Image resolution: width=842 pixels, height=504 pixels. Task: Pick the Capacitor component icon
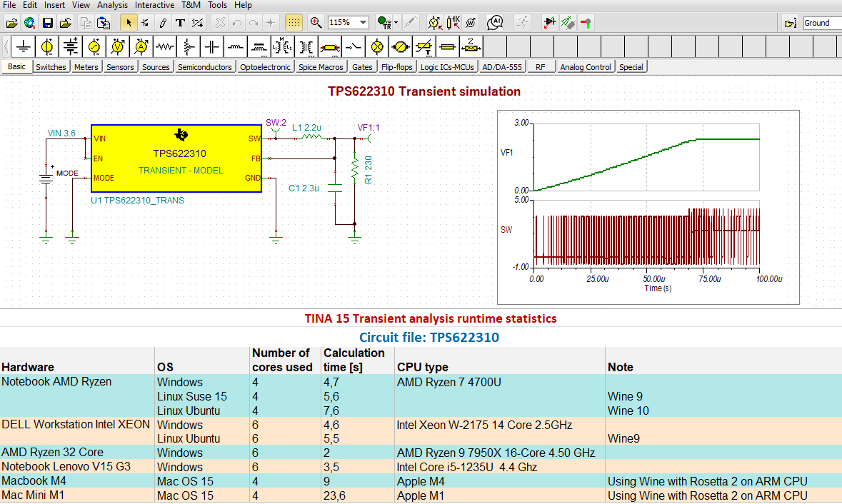click(212, 47)
